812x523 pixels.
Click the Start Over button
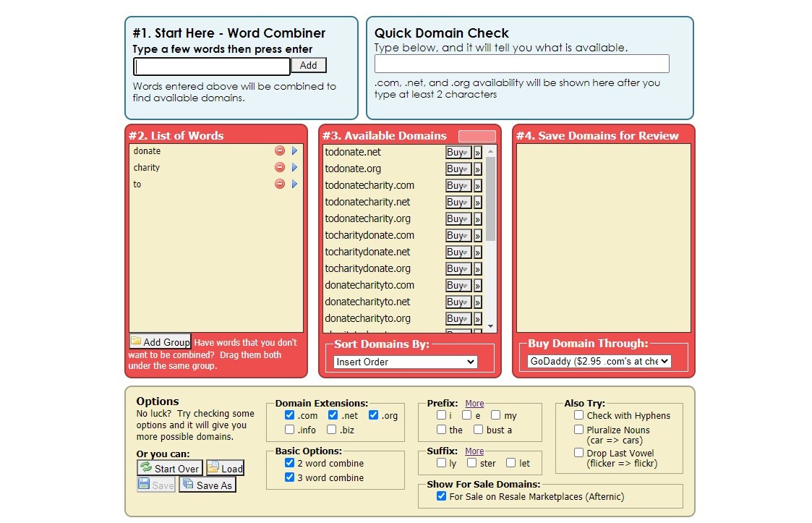[169, 468]
